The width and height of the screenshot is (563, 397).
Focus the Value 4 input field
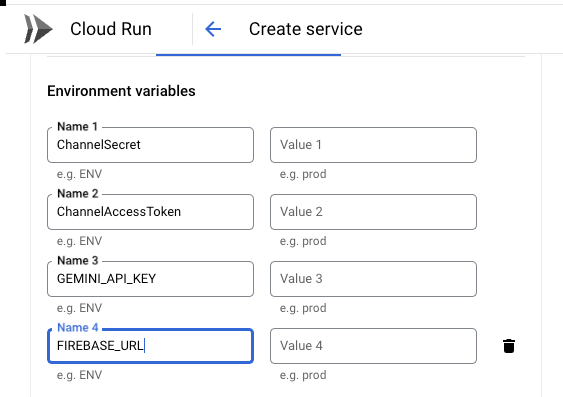[x=373, y=346]
